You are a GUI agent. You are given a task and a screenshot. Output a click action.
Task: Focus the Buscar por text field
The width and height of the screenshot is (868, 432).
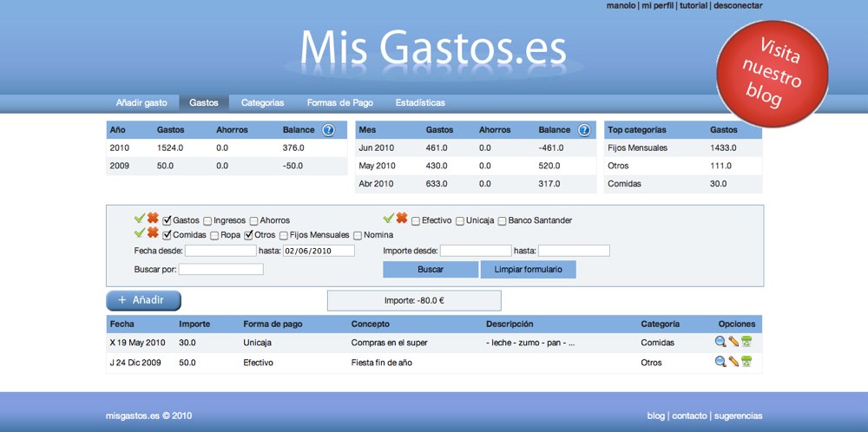[220, 270]
